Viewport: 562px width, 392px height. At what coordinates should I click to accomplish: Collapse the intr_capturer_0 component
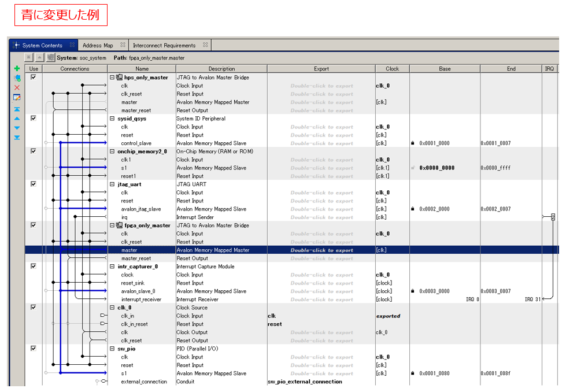point(112,267)
